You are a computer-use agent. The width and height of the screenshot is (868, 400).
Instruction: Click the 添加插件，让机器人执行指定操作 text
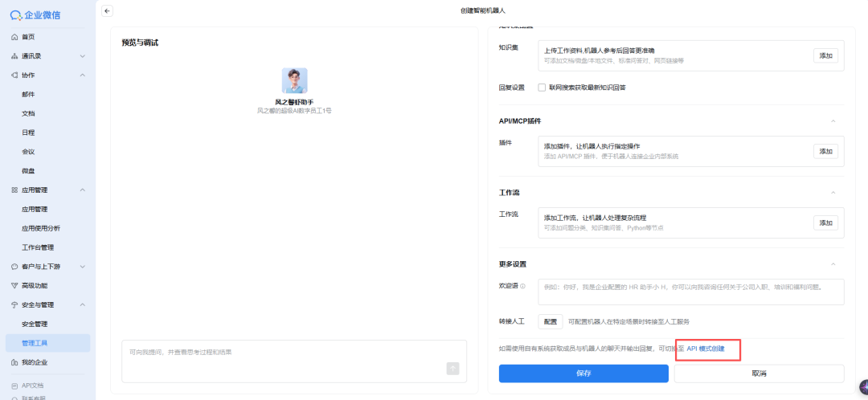592,147
